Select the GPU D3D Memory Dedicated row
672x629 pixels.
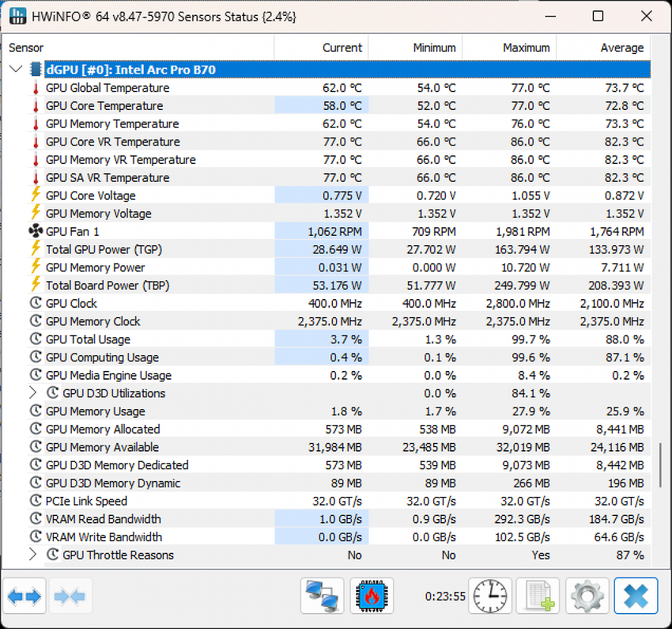pos(339,466)
